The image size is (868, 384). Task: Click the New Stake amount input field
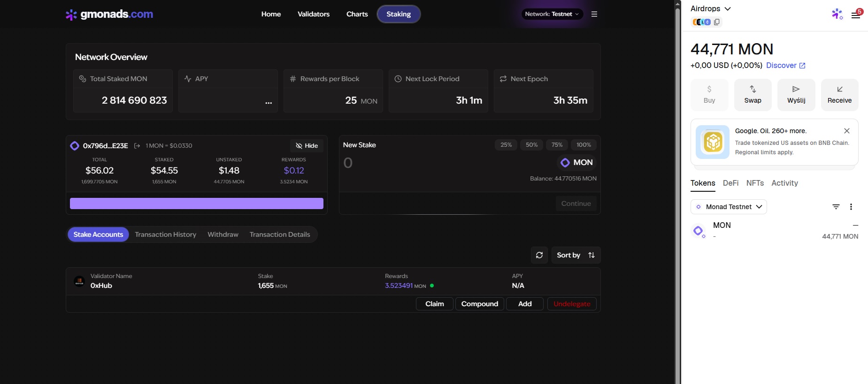422,163
